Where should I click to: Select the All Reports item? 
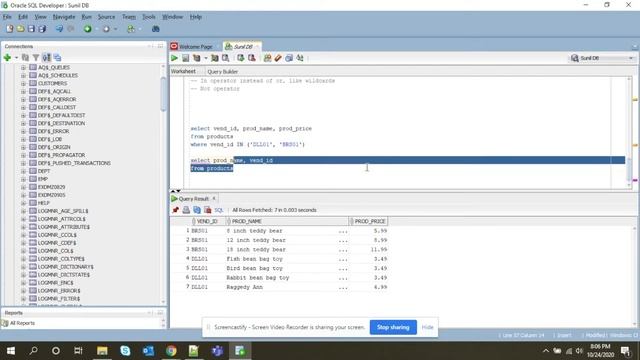[x=22, y=323]
